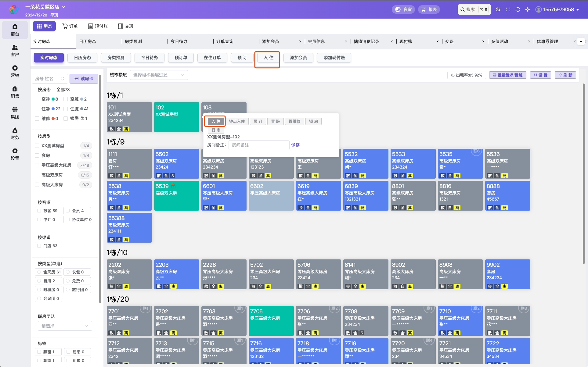The height and width of the screenshot is (367, 588).
Task: Click the 刷新 refresh button
Action: (x=565, y=75)
